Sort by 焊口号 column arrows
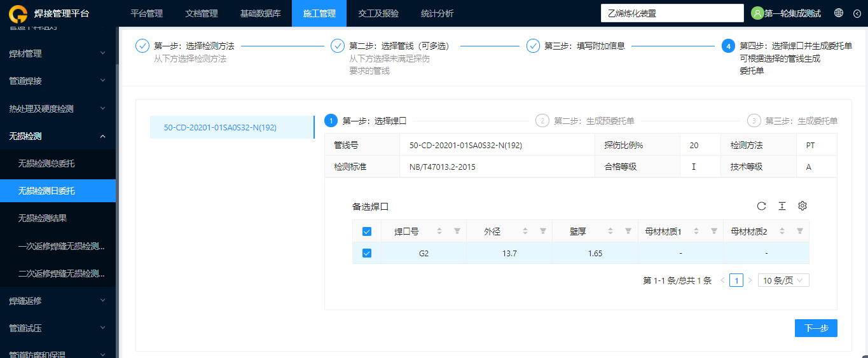The width and height of the screenshot is (868, 358). pyautogui.click(x=439, y=231)
